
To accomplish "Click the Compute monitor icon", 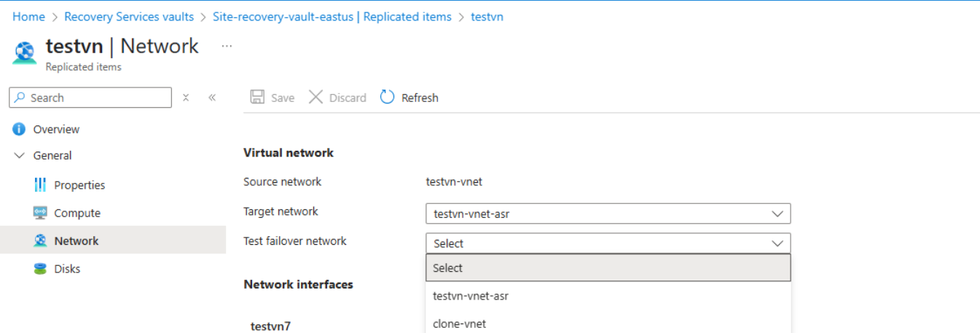I will [40, 213].
